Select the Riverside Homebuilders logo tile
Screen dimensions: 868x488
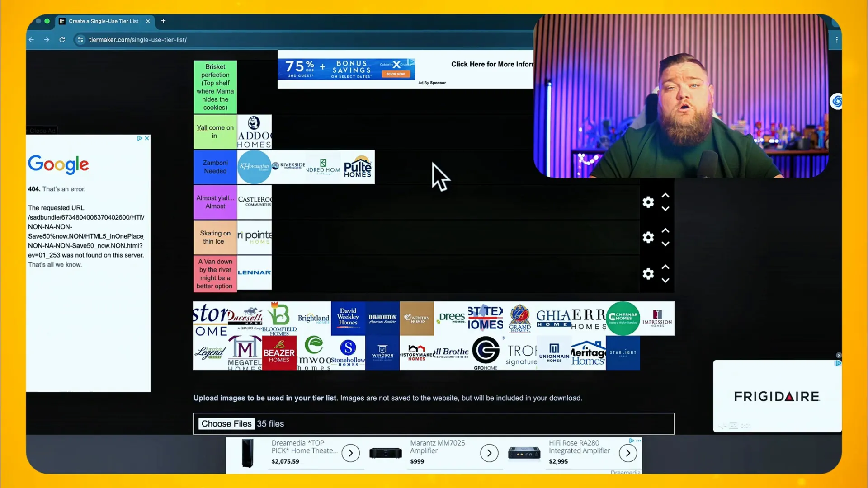(288, 167)
